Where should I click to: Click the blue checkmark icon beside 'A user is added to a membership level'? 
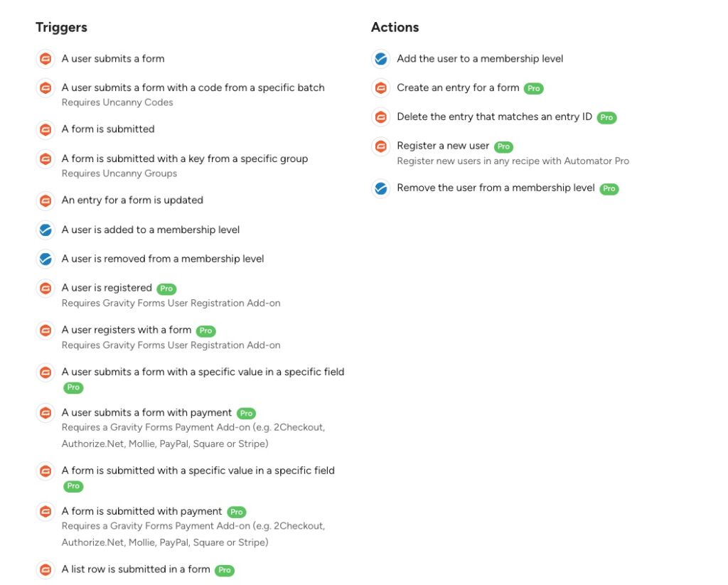tap(45, 230)
